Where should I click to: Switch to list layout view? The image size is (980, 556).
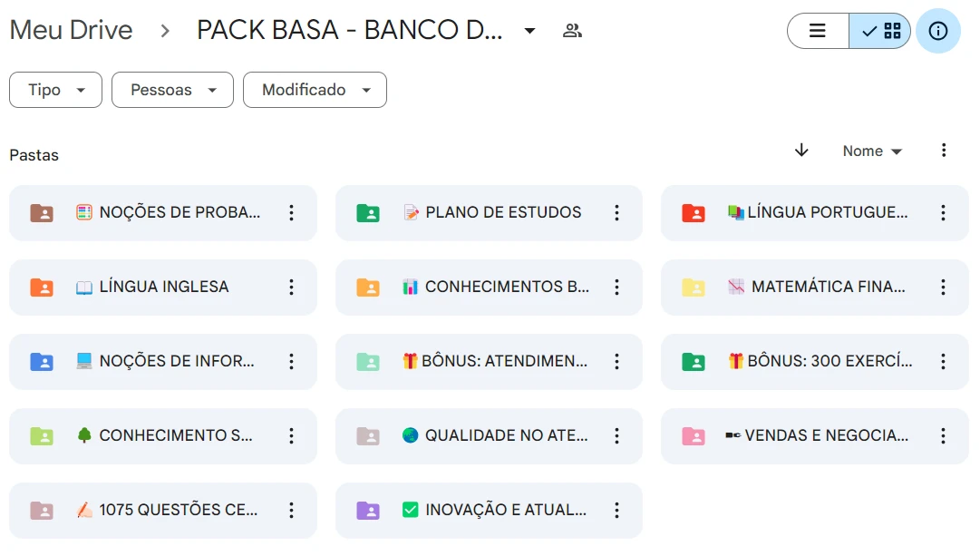[x=818, y=31]
